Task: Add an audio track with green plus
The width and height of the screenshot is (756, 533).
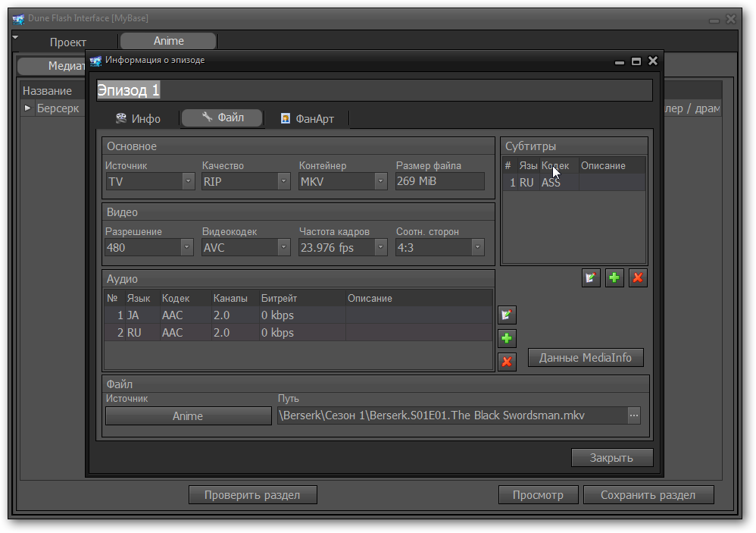Action: pyautogui.click(x=507, y=338)
